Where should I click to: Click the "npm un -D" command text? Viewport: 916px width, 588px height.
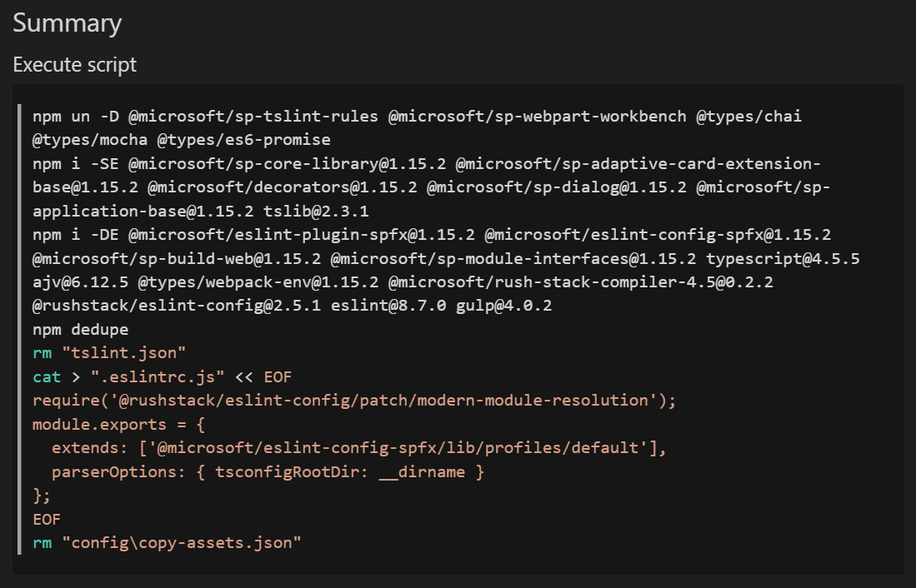click(75, 116)
